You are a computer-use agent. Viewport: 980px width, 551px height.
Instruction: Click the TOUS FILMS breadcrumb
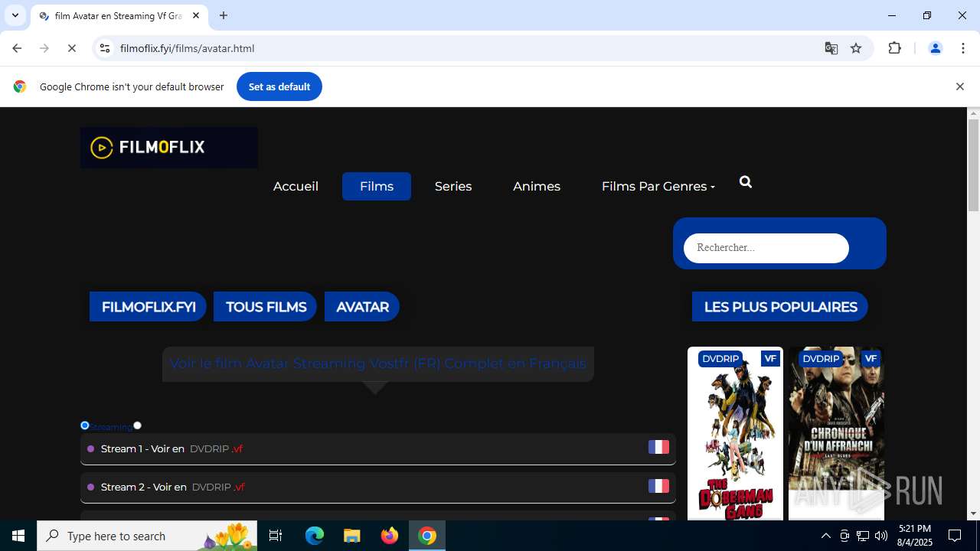tap(266, 307)
